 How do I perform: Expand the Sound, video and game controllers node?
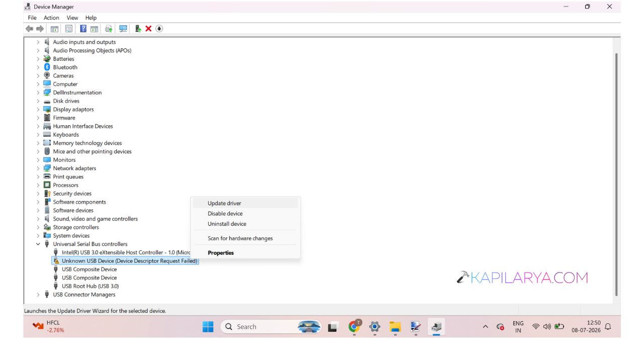(x=38, y=219)
